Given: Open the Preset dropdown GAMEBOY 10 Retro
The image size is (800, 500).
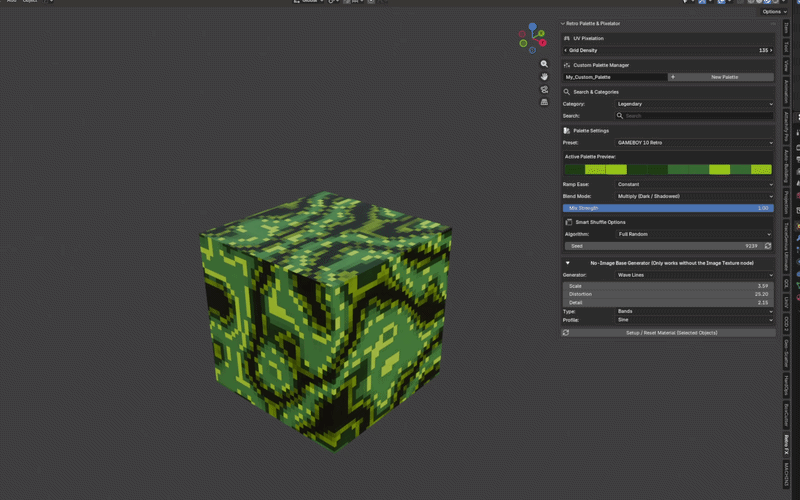Looking at the screenshot, I should [x=694, y=143].
